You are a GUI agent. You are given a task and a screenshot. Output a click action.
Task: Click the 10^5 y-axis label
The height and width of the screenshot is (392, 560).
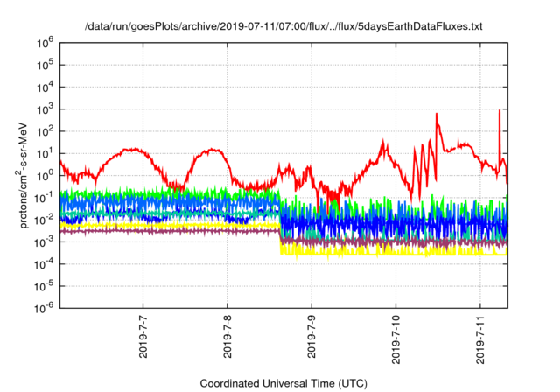(x=45, y=66)
